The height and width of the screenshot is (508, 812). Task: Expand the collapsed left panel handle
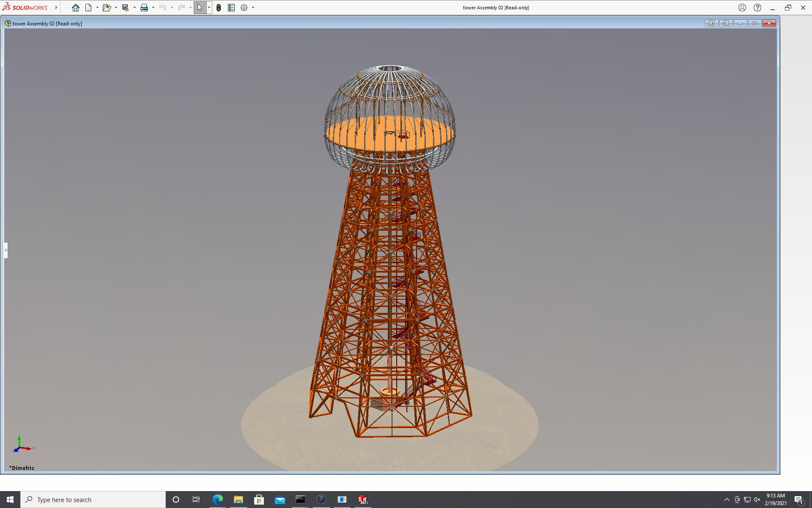tap(6, 250)
